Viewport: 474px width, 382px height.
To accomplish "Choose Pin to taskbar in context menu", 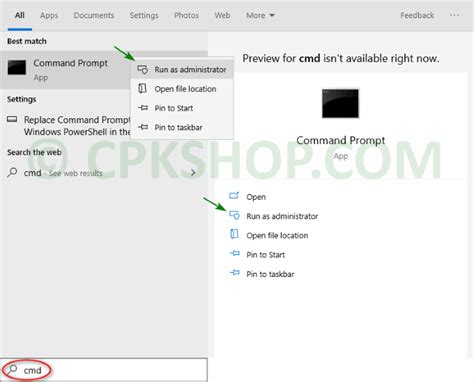I will pos(182,127).
